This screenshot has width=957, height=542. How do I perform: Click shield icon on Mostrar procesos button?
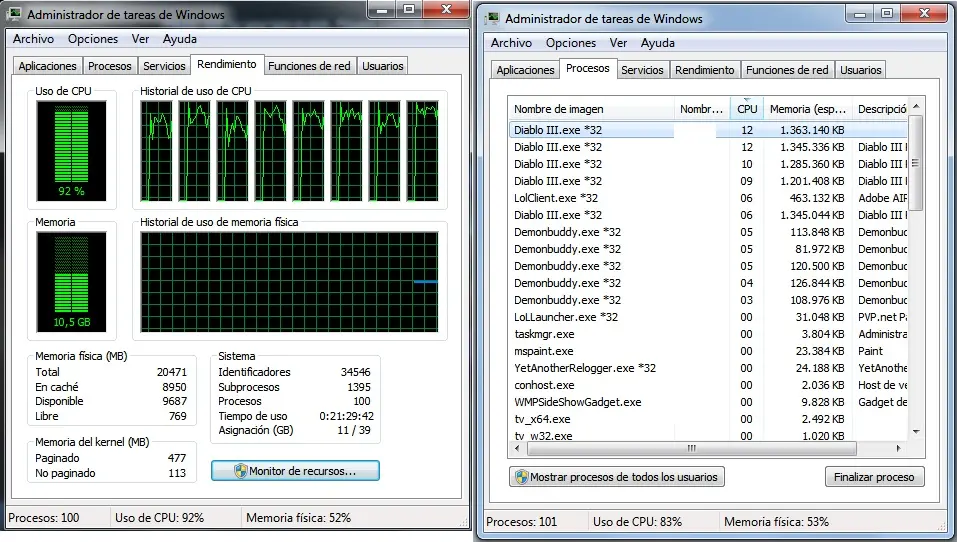pos(521,477)
